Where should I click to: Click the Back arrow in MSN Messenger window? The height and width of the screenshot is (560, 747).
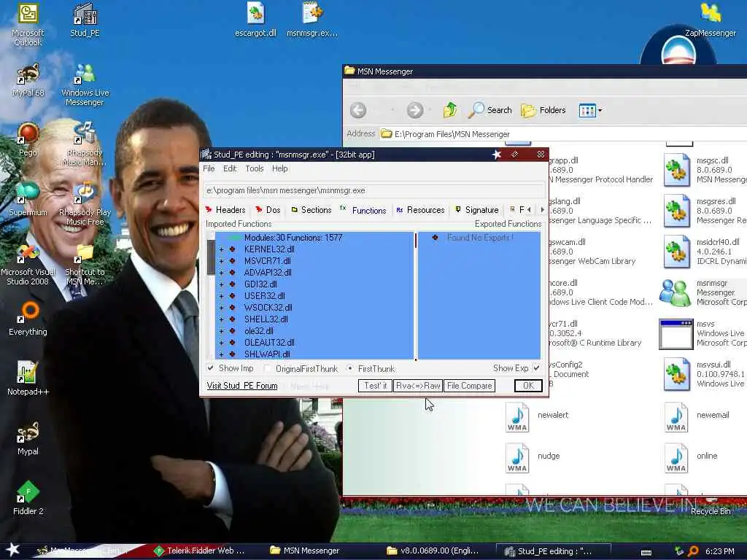coord(358,110)
